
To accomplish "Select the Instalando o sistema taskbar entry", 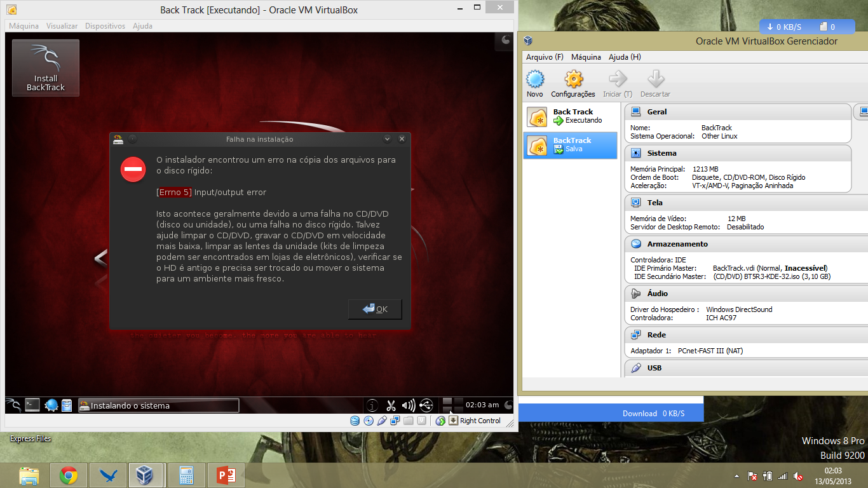I will coord(158,405).
